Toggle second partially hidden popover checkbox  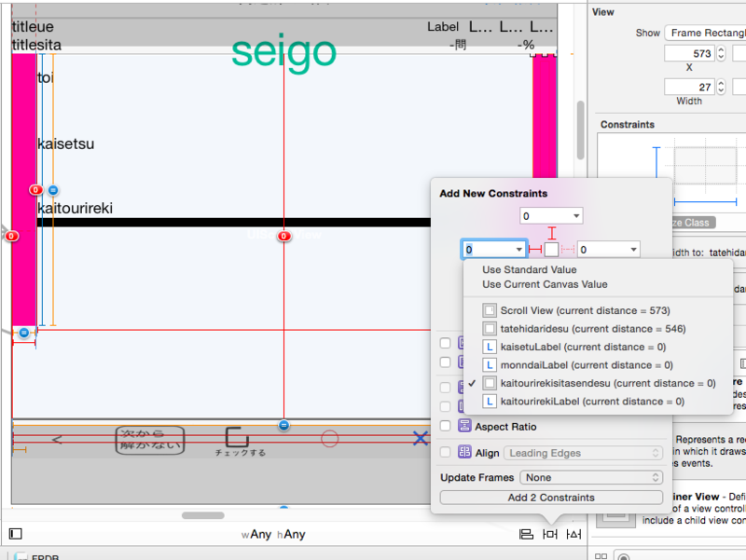coord(446,362)
